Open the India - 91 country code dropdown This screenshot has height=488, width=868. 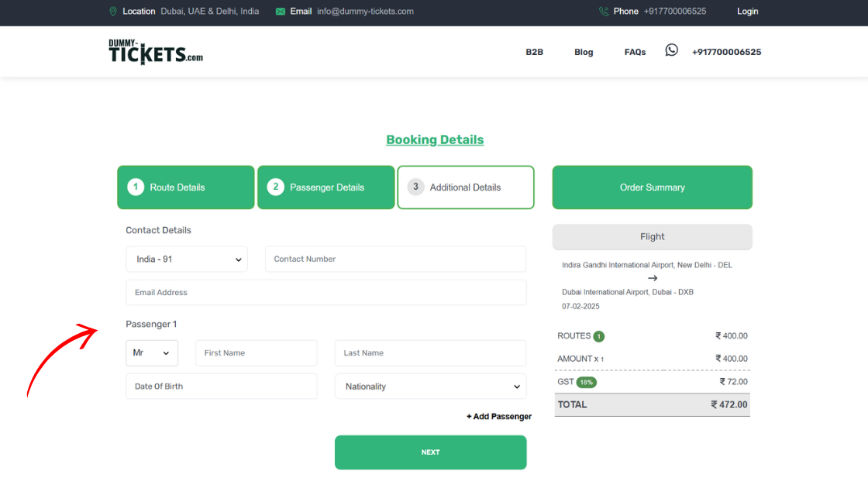point(187,259)
